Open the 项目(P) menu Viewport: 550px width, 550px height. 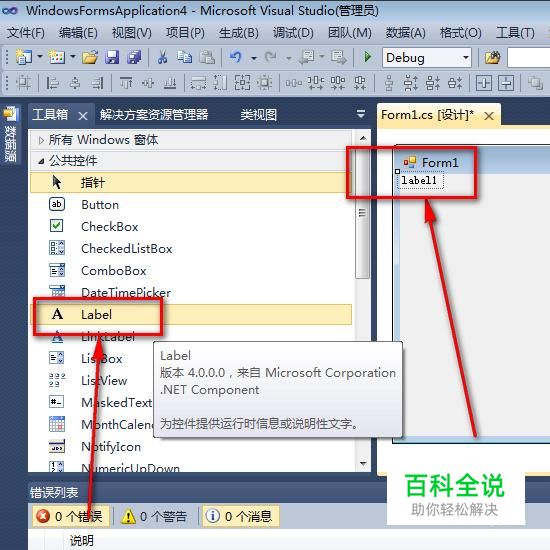pos(185,33)
